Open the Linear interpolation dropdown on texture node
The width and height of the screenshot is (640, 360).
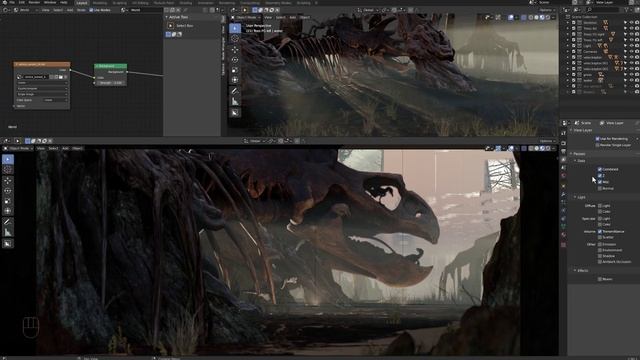click(42, 82)
